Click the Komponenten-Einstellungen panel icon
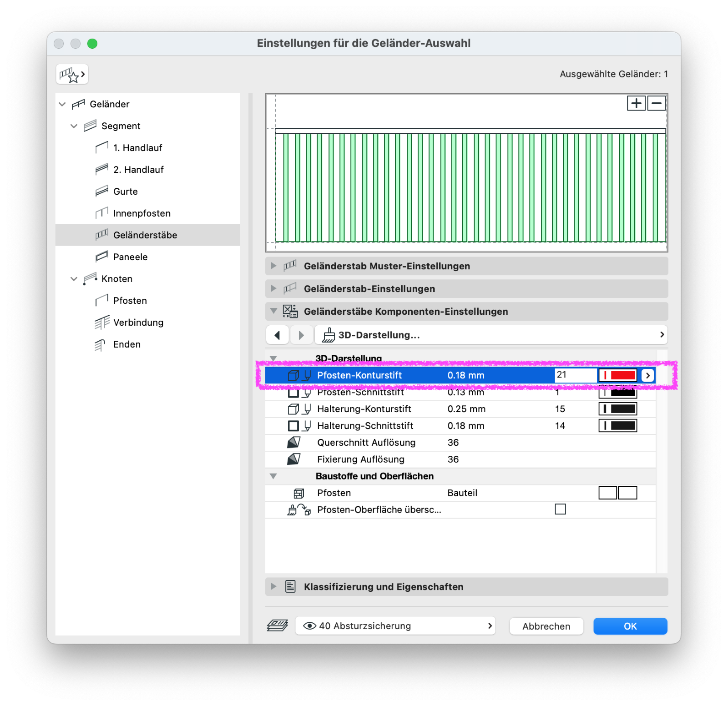This screenshot has width=728, height=706. pos(290,311)
